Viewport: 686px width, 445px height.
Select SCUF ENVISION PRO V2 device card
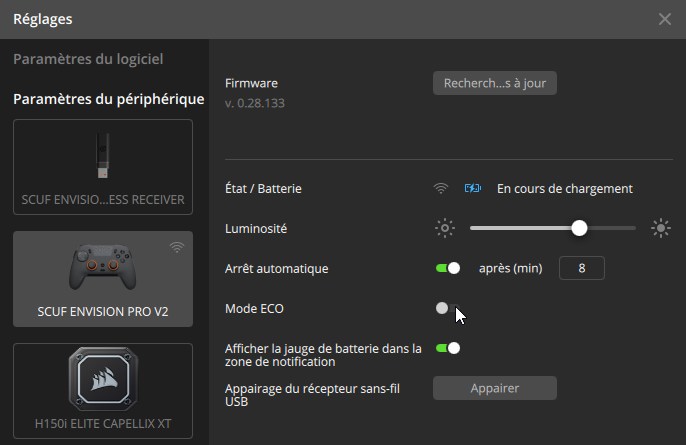pos(102,279)
